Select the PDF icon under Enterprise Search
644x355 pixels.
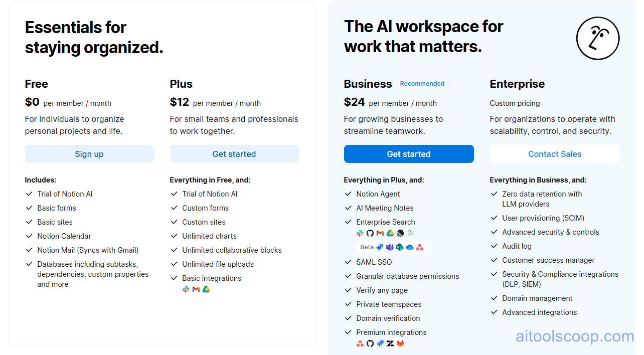point(411,233)
